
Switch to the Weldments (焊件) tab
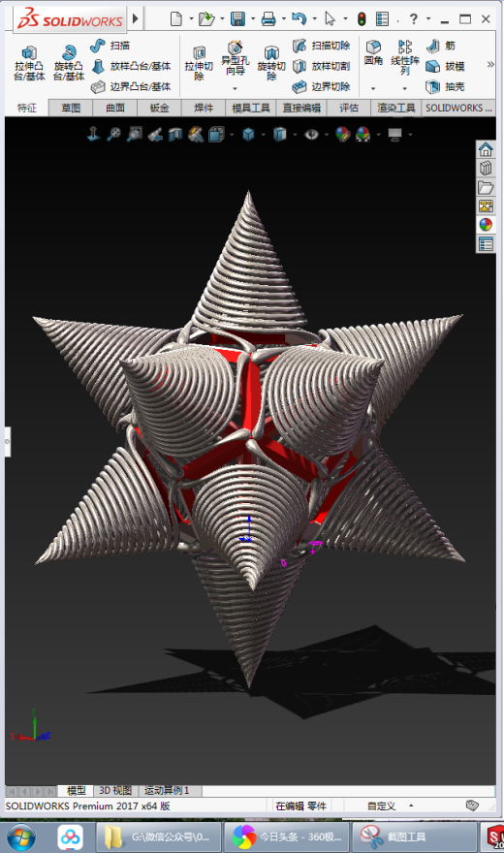204,108
